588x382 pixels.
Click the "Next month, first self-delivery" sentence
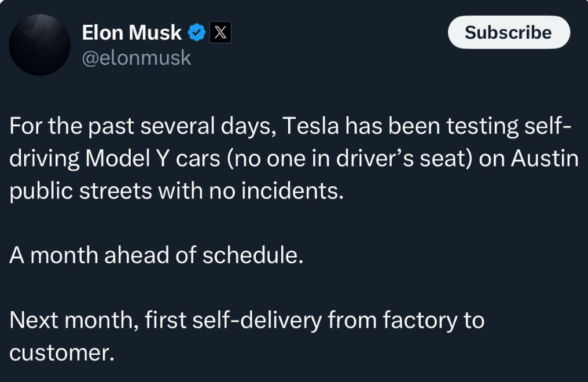(x=166, y=320)
